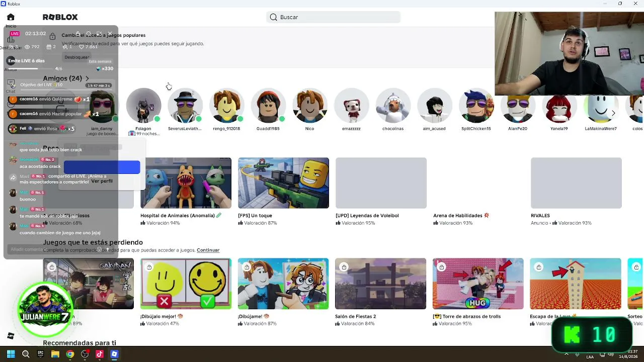Open File Explorer from the taskbar
The height and width of the screenshot is (362, 644).
point(55,354)
